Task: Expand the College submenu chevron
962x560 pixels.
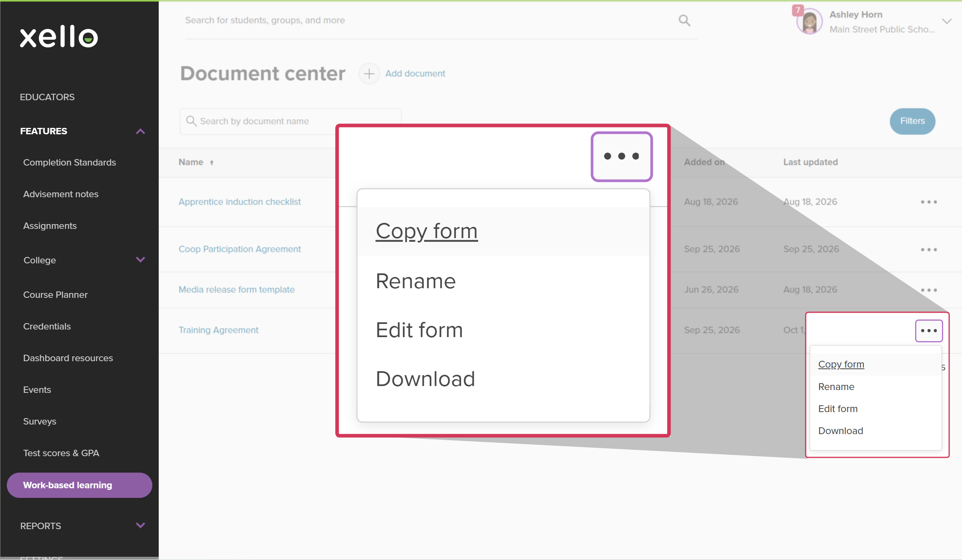Action: (140, 260)
